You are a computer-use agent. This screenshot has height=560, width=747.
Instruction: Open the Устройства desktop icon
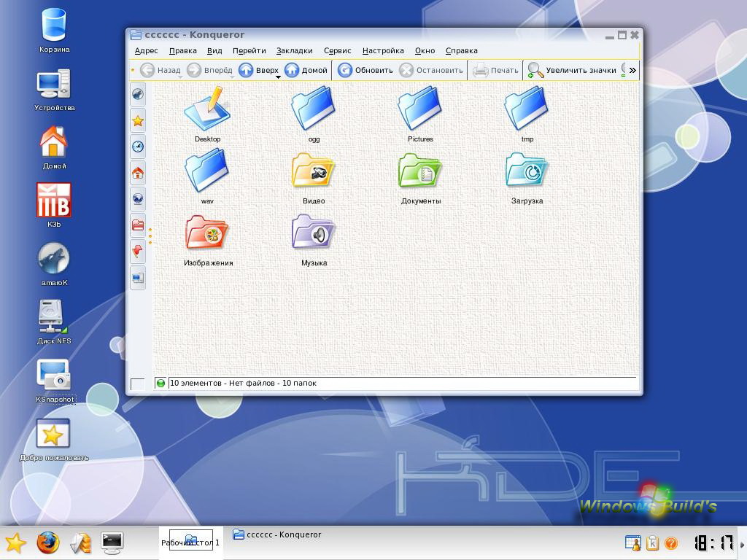(x=54, y=90)
